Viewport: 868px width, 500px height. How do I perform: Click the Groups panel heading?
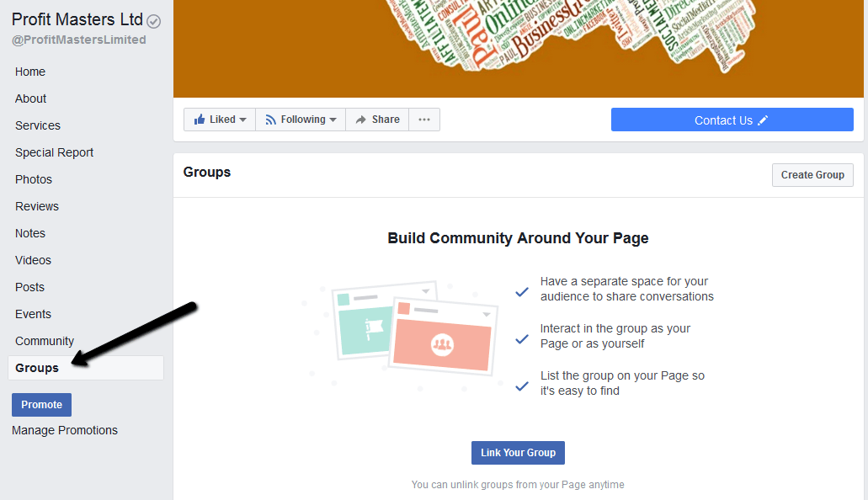pos(207,173)
